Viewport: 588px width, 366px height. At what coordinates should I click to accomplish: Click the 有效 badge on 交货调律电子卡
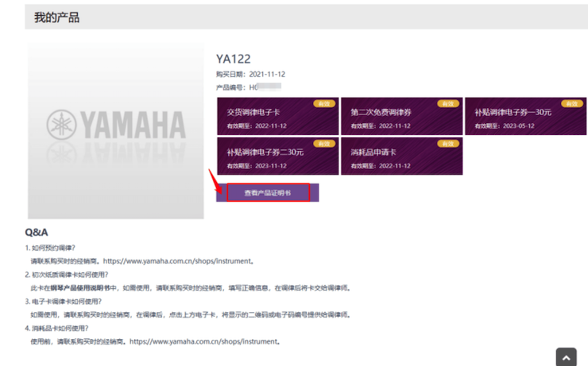tap(323, 103)
